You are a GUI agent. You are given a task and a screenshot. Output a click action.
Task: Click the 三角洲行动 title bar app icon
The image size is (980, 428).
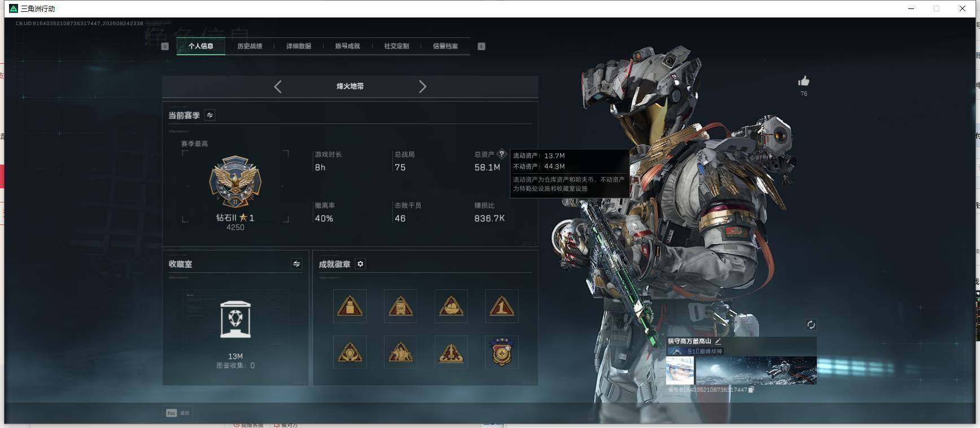pyautogui.click(x=14, y=8)
